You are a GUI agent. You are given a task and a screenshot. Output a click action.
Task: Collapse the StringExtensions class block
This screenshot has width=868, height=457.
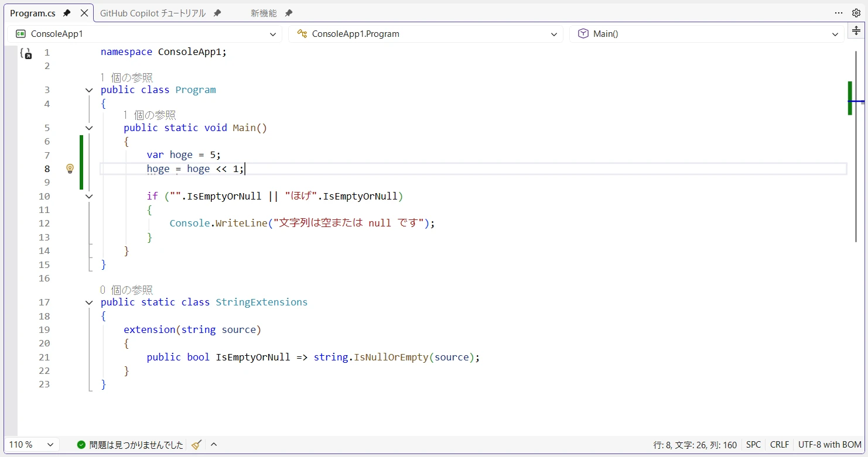coord(89,303)
